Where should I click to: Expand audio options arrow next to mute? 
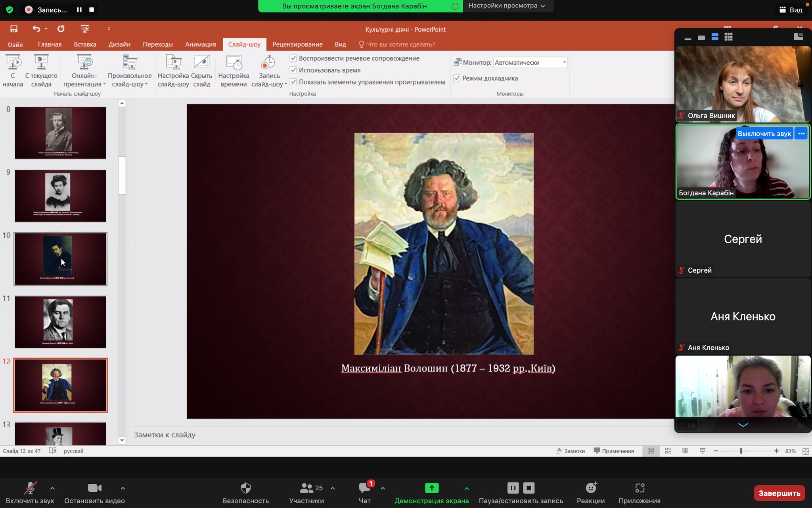click(x=52, y=488)
